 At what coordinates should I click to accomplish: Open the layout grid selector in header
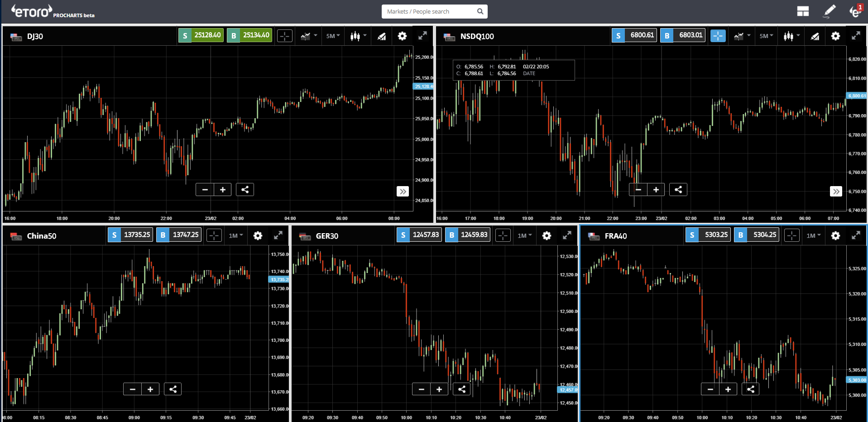803,11
